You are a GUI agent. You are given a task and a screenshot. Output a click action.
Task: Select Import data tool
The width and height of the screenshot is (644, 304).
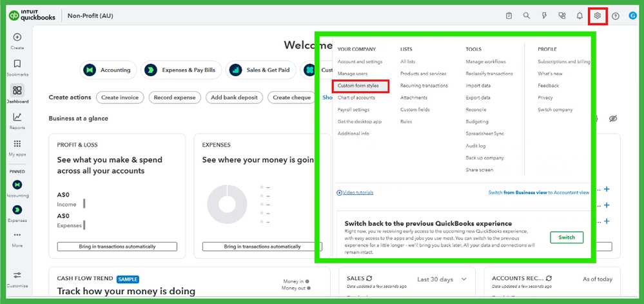478,86
